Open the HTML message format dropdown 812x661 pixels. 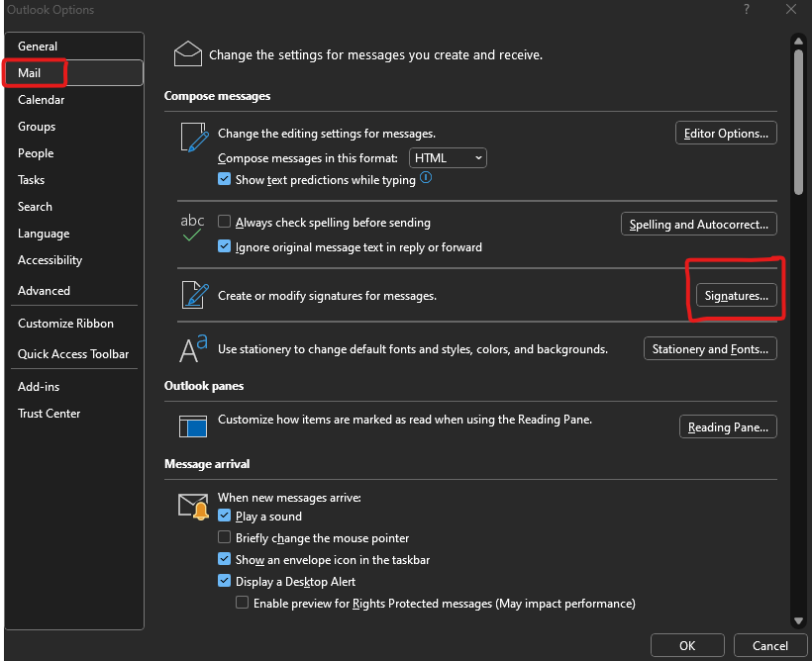point(448,158)
